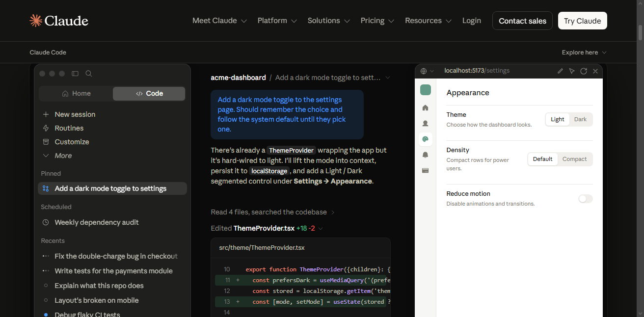Expand the Pricing menu
This screenshot has height=317, width=644.
tap(377, 21)
